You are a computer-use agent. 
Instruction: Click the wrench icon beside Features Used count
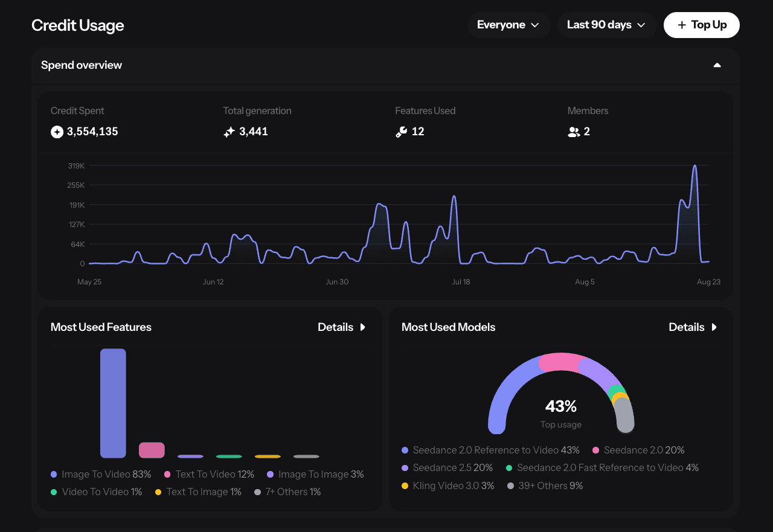401,132
